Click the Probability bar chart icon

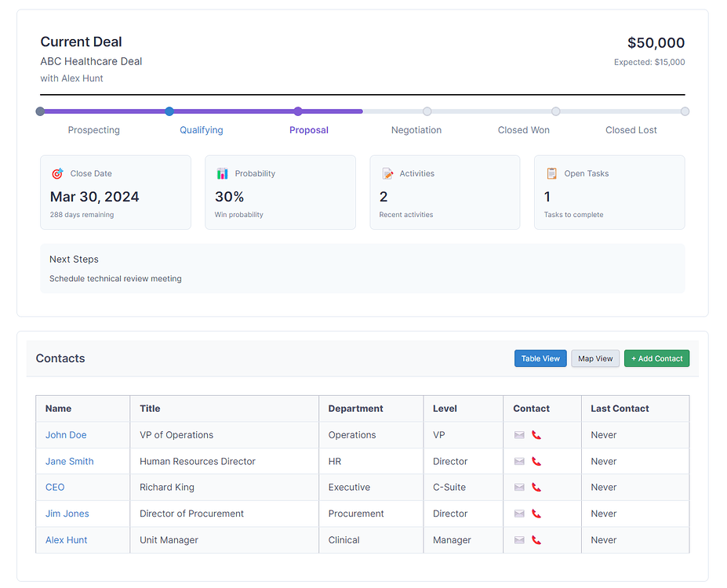[222, 173]
